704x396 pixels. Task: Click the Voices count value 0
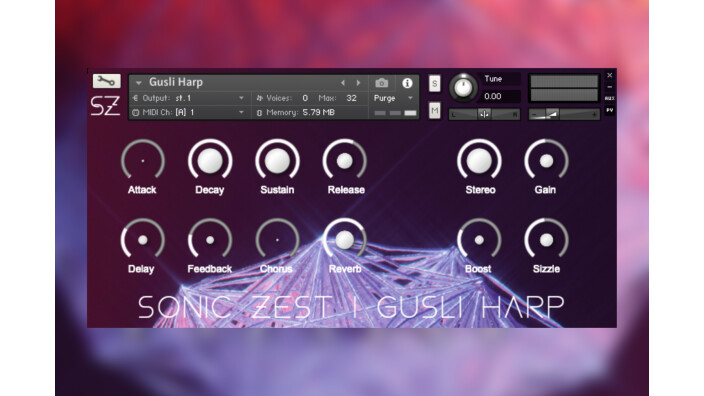[x=305, y=98]
